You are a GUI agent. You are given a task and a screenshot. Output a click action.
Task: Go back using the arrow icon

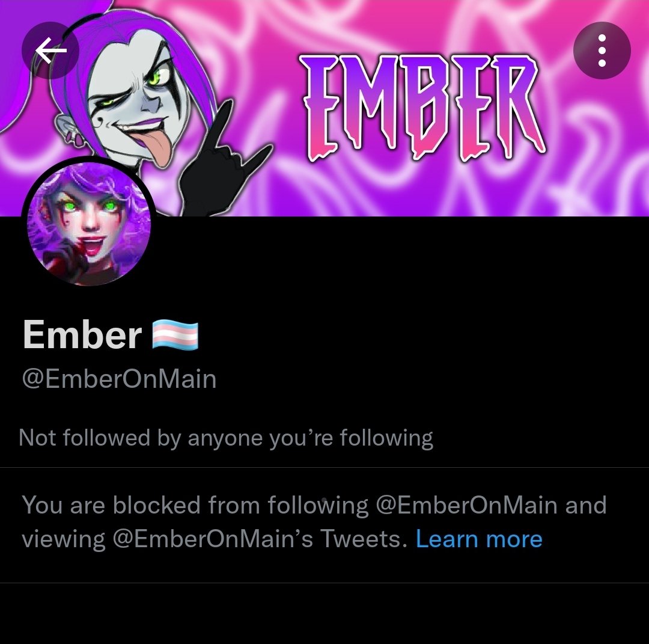(50, 51)
